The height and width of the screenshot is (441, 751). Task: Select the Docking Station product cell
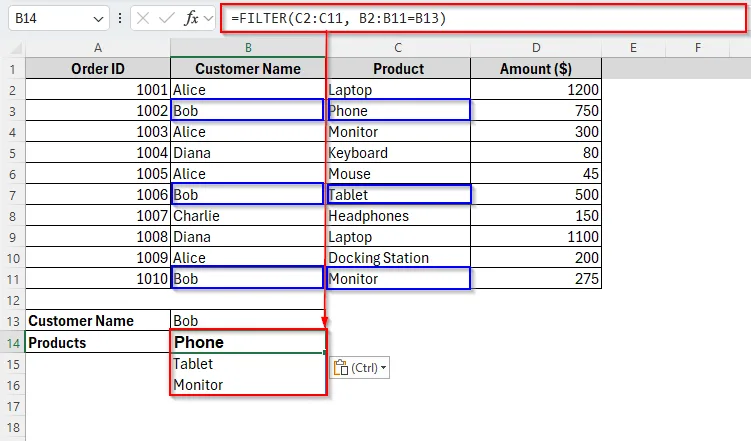tap(398, 258)
